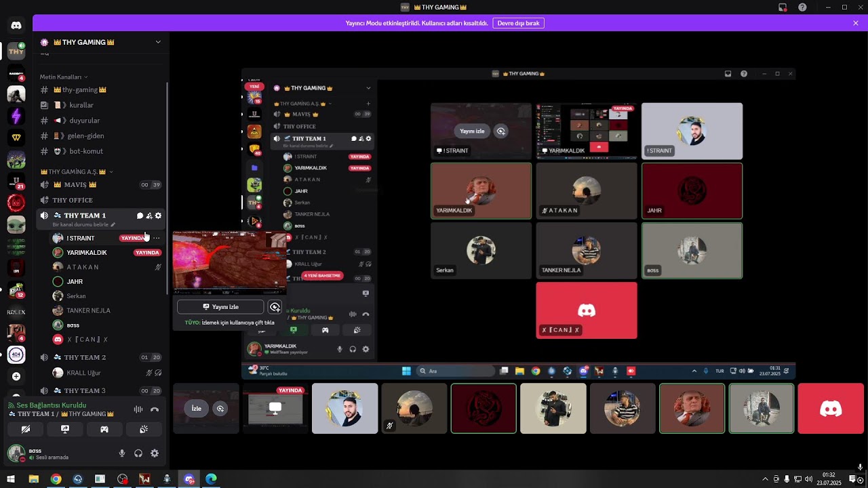Open the voice noise suppression icon

(x=138, y=409)
